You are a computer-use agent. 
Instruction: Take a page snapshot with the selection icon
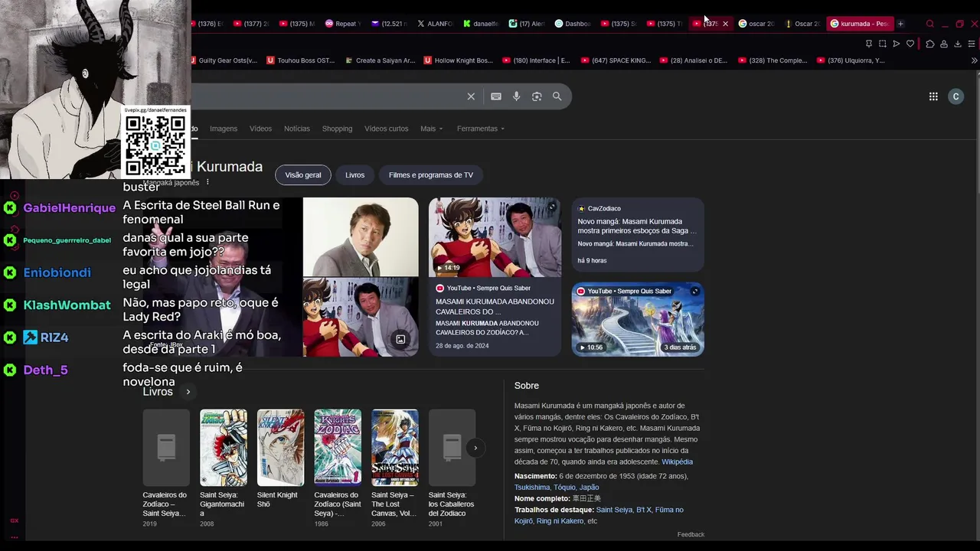(882, 44)
